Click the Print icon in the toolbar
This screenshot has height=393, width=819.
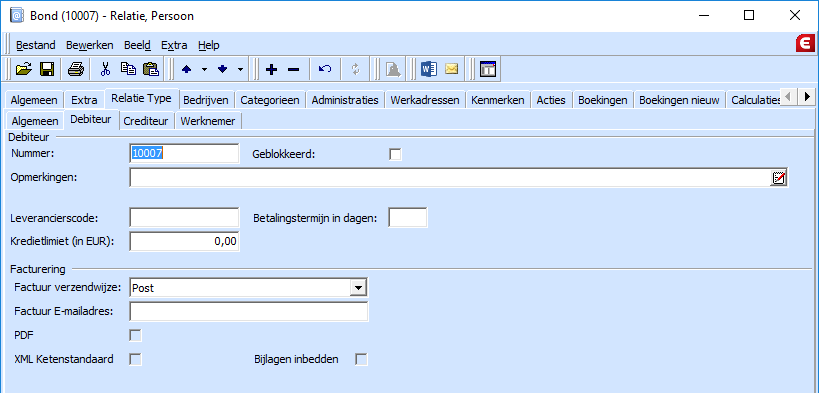click(76, 69)
